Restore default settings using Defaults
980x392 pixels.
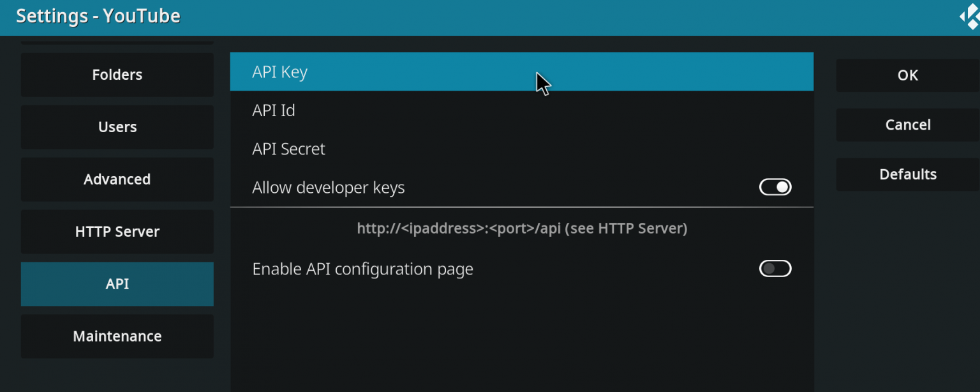pos(907,174)
